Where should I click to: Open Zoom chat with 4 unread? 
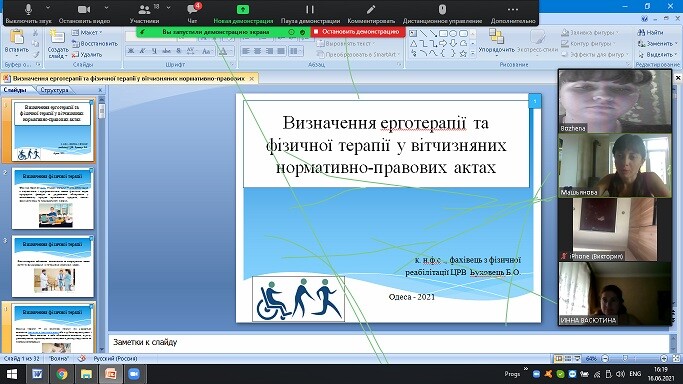[192, 13]
